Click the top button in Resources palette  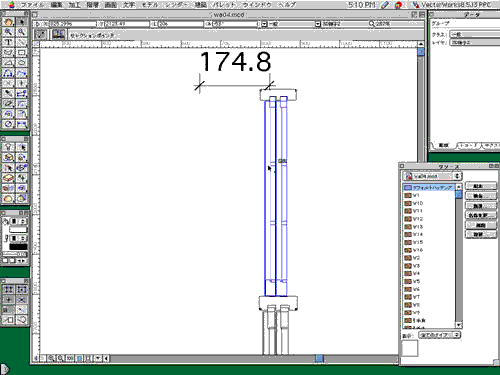(x=480, y=186)
